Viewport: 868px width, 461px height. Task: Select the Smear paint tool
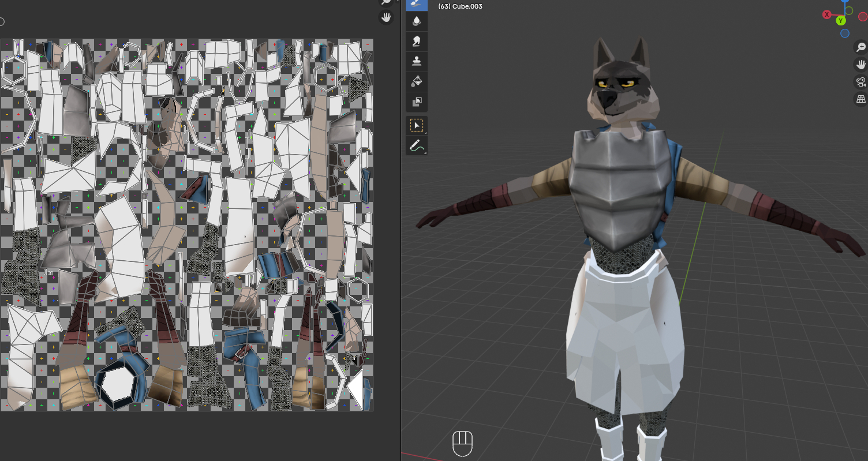(x=417, y=41)
